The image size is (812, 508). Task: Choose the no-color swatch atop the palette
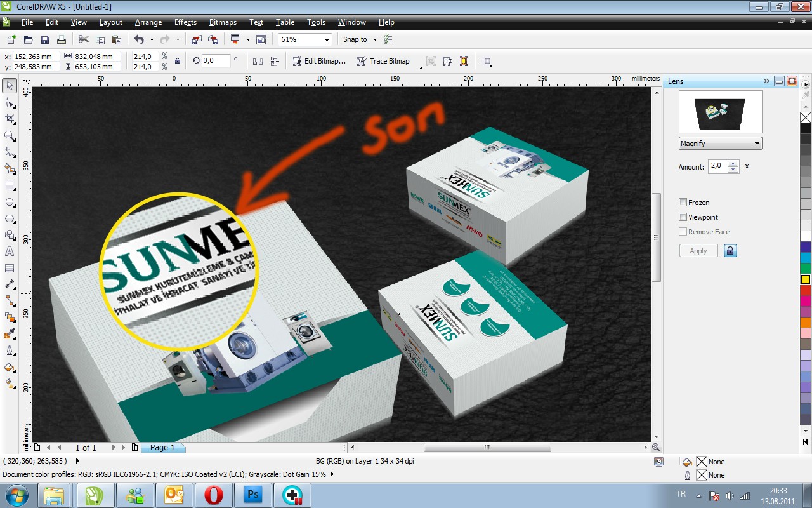click(806, 117)
